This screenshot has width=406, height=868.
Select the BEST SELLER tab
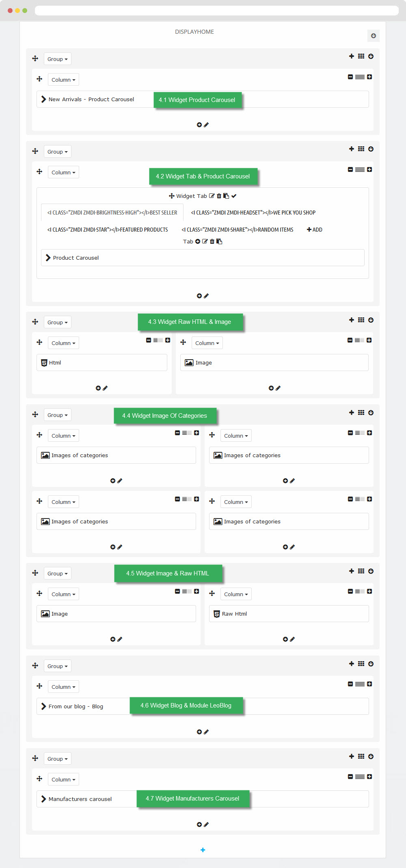tap(112, 213)
